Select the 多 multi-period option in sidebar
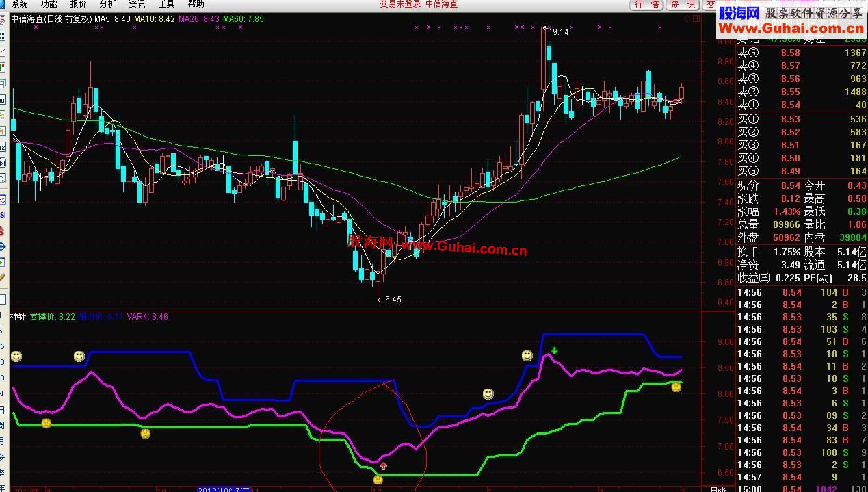 pyautogui.click(x=3, y=457)
